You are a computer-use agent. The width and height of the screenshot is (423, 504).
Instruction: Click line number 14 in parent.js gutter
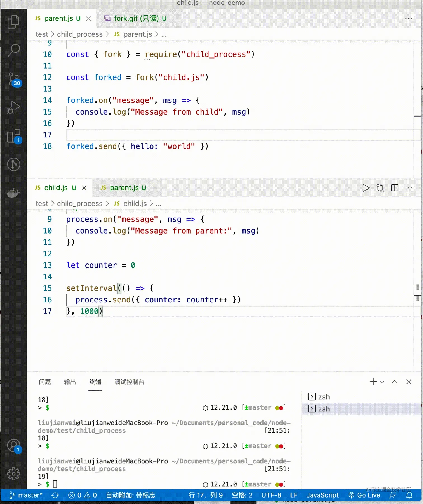click(47, 100)
